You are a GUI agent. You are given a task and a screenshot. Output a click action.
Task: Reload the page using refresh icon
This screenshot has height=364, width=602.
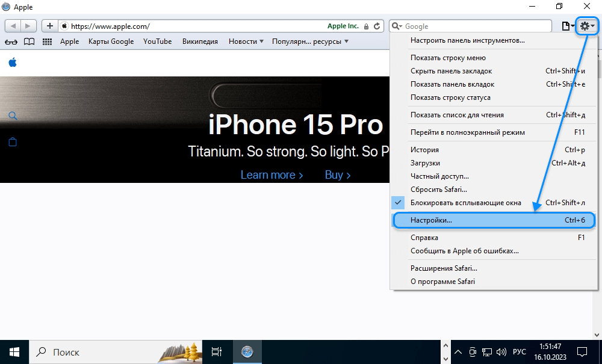[377, 26]
